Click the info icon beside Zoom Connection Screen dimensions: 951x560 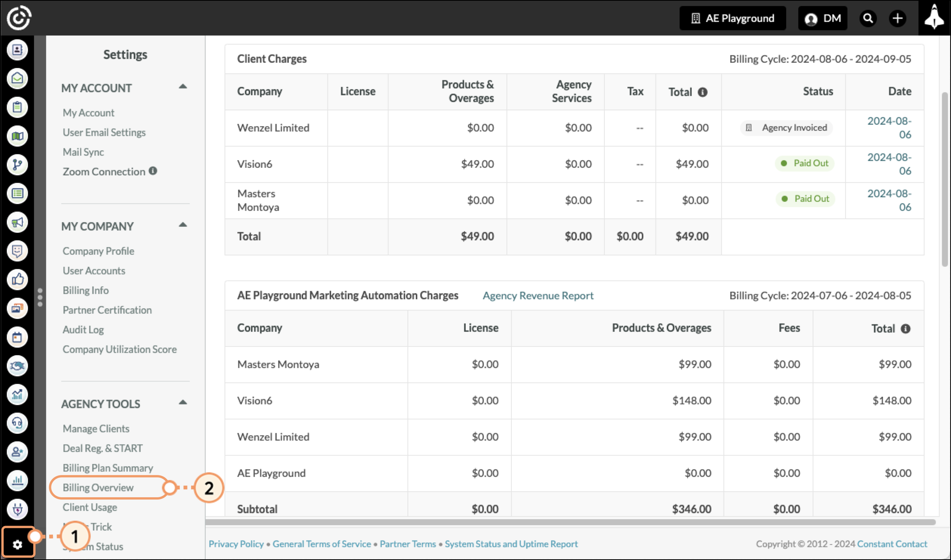click(x=153, y=171)
